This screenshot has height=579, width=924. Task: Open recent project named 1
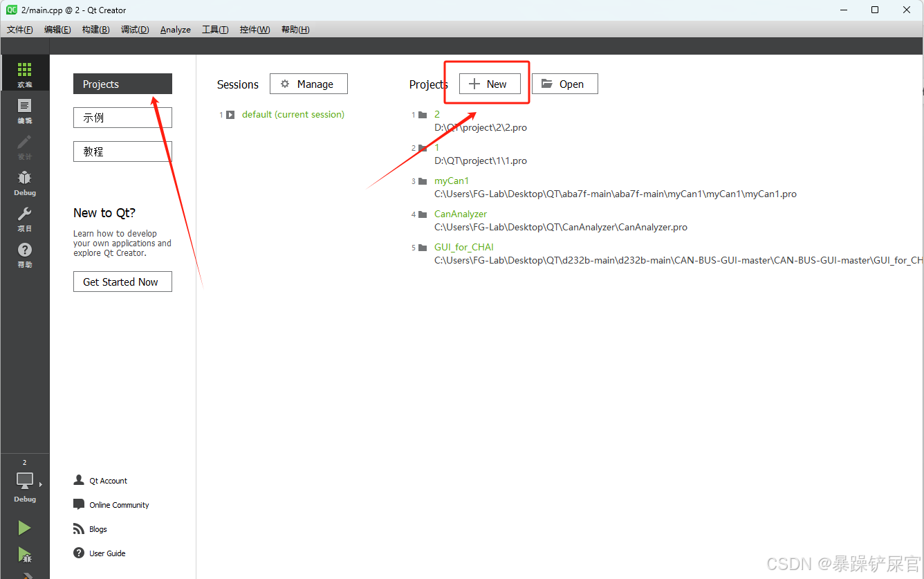point(437,147)
